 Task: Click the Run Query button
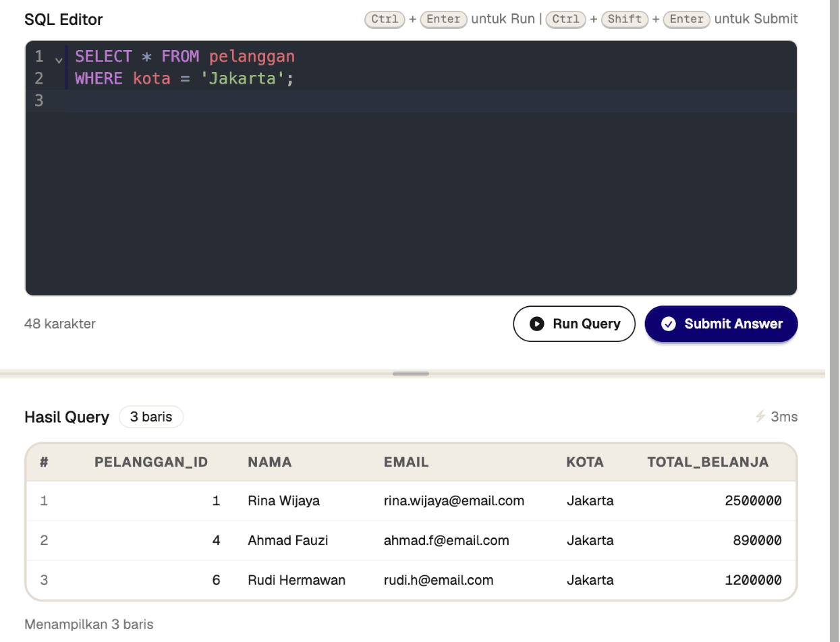point(574,324)
